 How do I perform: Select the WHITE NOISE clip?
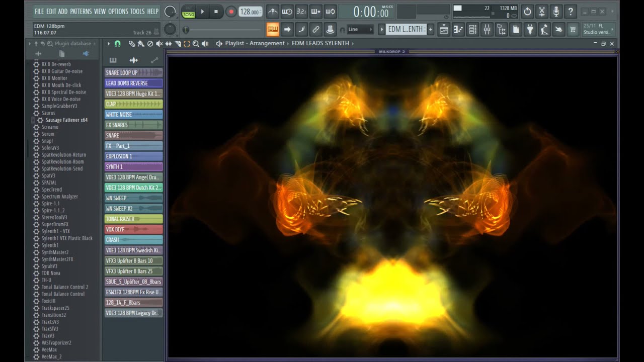point(133,115)
